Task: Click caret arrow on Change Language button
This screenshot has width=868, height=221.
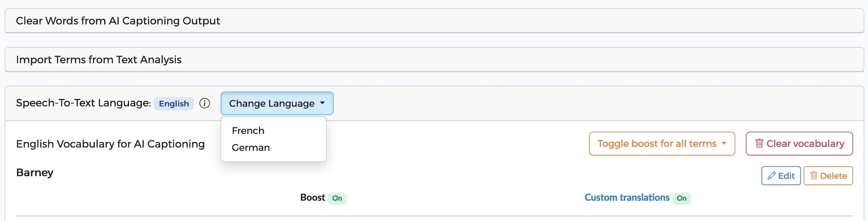Action: tap(322, 103)
